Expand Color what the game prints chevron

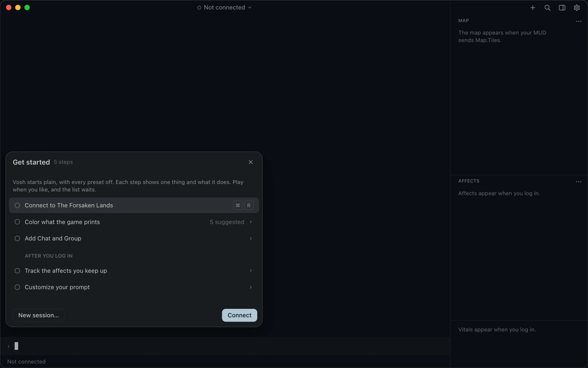click(x=251, y=222)
